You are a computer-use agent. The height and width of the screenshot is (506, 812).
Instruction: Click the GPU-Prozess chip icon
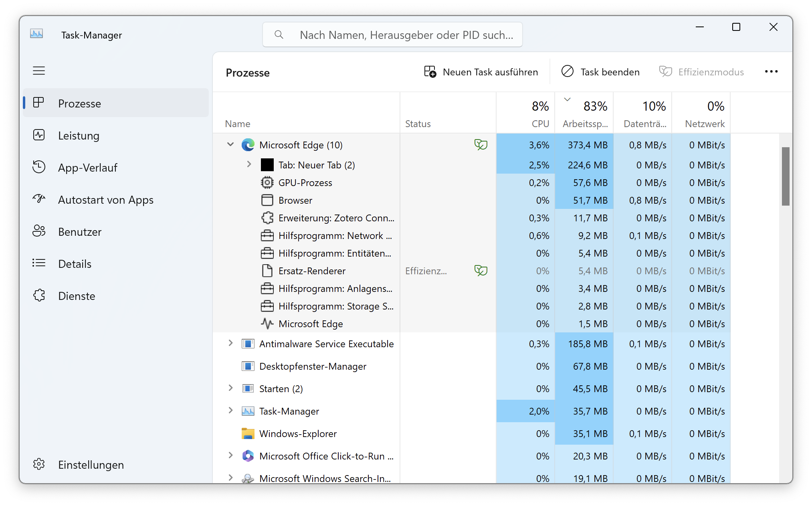click(267, 182)
